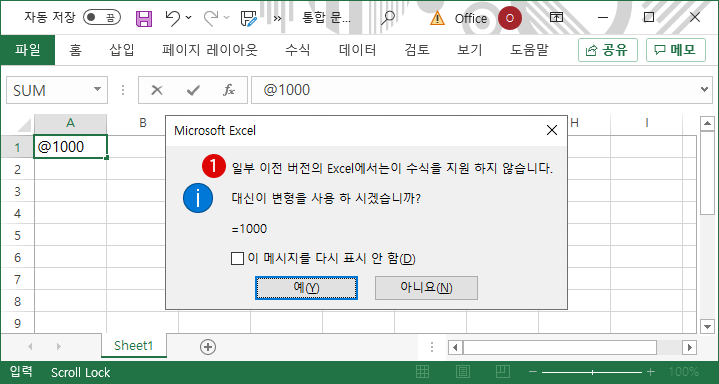Viewport: 719px width, 384px height.
Task: Close the Microsoft Excel dialog with X
Action: pos(552,131)
